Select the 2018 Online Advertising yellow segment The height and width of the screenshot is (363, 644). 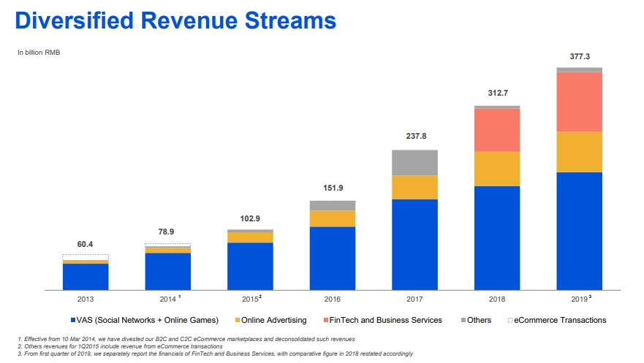click(497, 169)
